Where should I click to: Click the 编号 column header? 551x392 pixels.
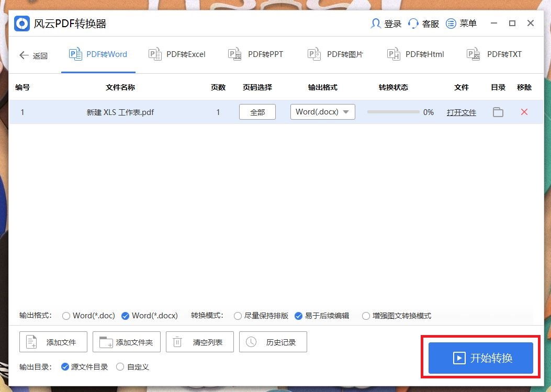(x=23, y=87)
